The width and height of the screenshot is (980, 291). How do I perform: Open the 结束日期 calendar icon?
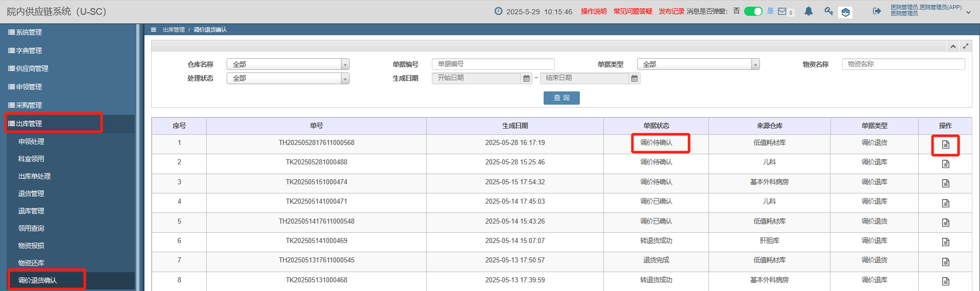[634, 78]
